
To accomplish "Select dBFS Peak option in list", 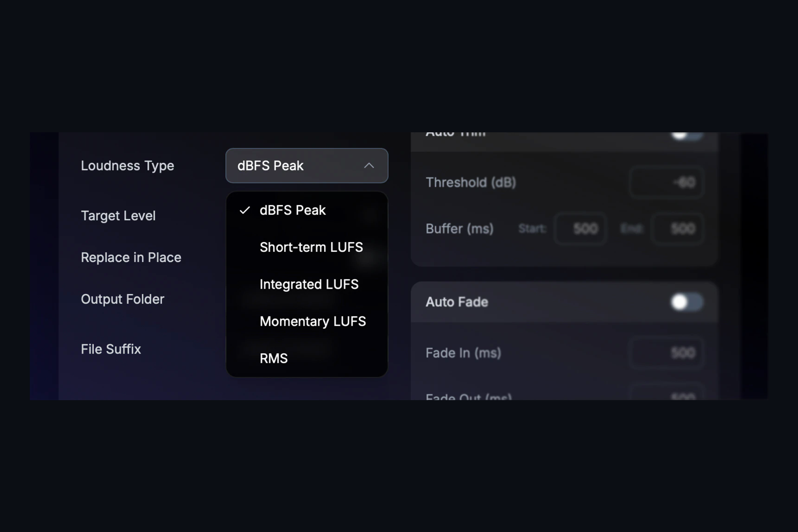I will pos(307,210).
